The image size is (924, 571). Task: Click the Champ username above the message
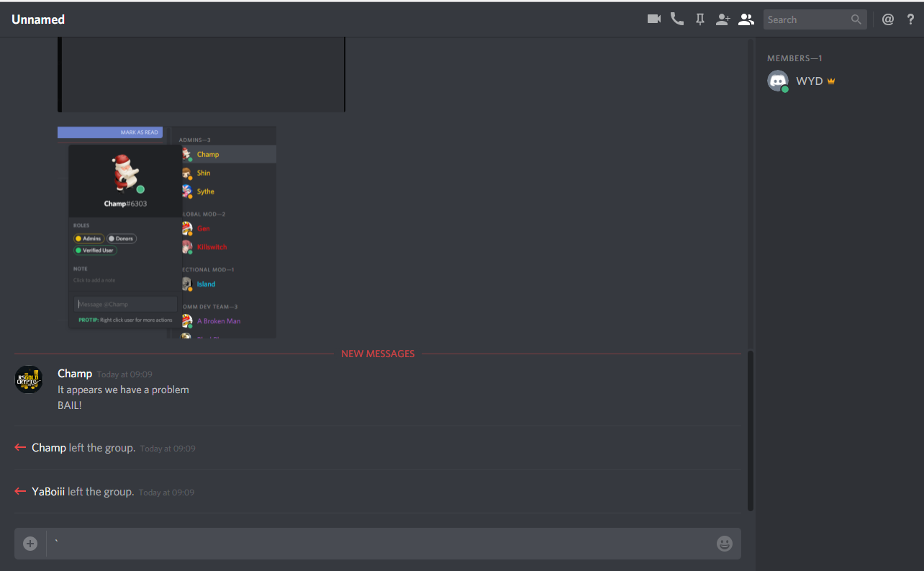click(x=75, y=374)
